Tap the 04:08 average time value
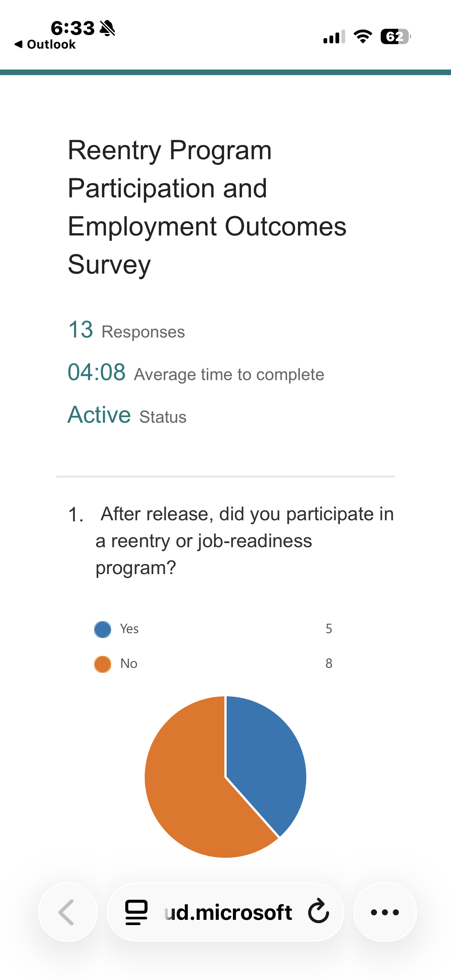Viewport: 451px width, 980px height. click(x=97, y=372)
